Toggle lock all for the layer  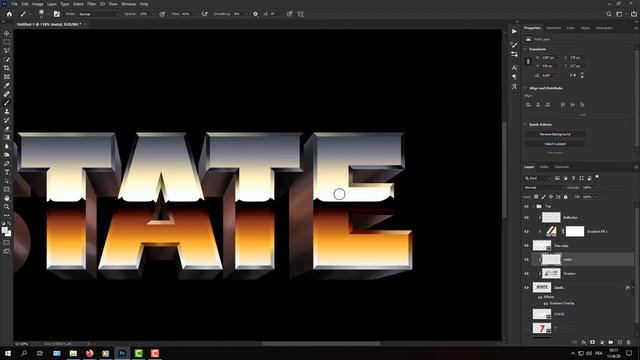point(566,197)
